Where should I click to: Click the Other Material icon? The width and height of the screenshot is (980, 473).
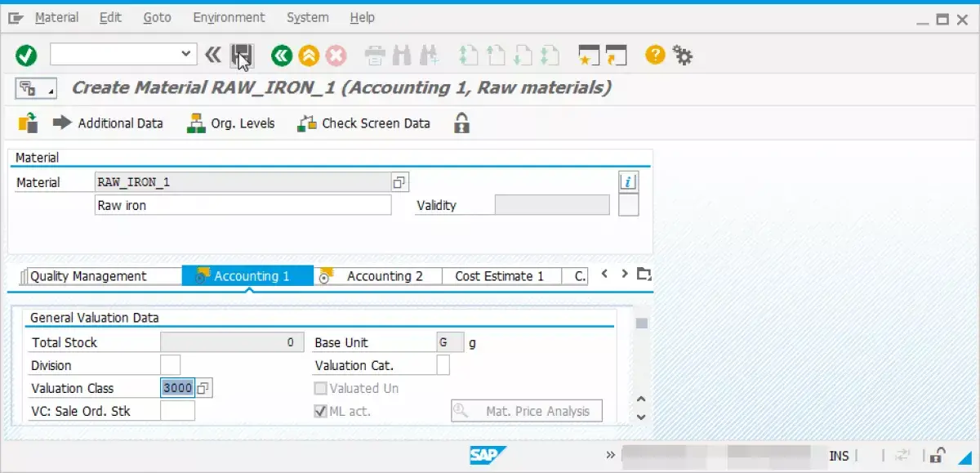click(28, 123)
